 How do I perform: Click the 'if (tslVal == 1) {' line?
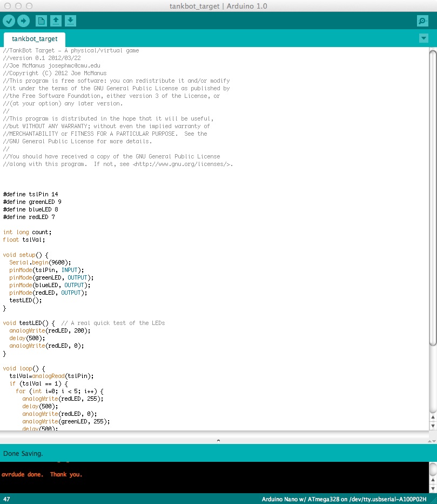coord(38,383)
